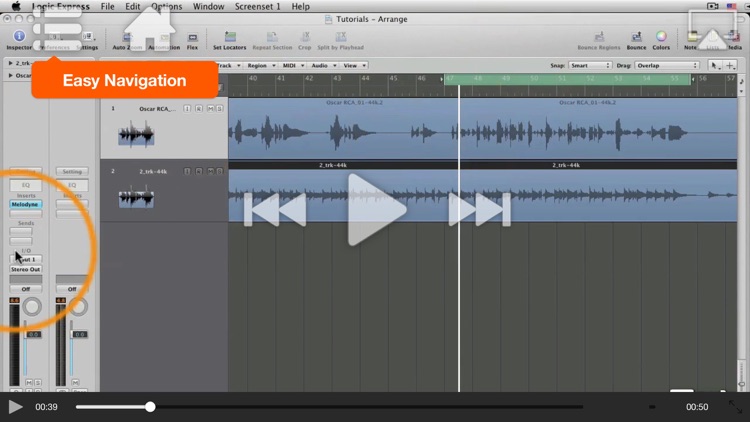The height and width of the screenshot is (422, 750).
Task: Click the screen recording menu bar icon
Action: 713,6
